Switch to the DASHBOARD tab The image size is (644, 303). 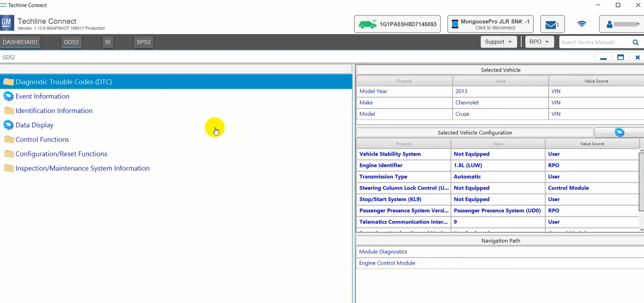pyautogui.click(x=20, y=42)
